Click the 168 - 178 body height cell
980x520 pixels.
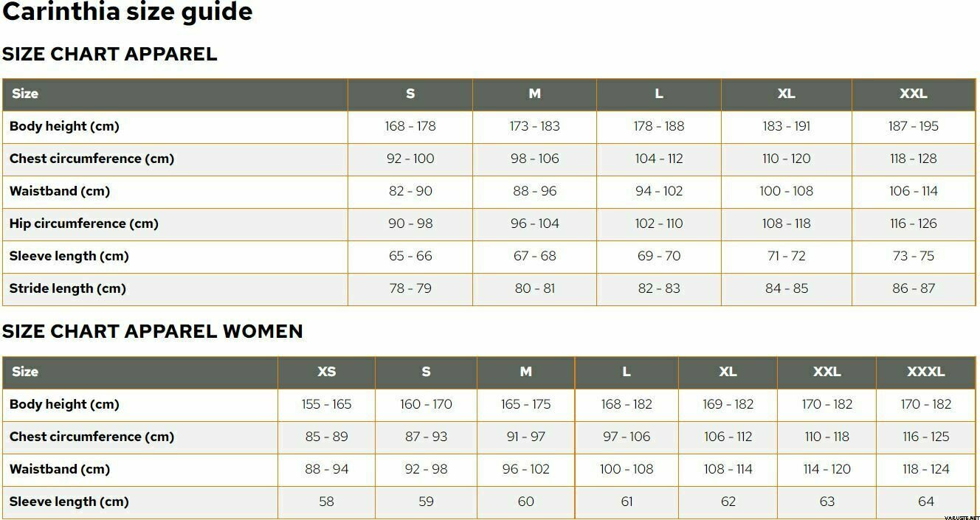click(410, 126)
